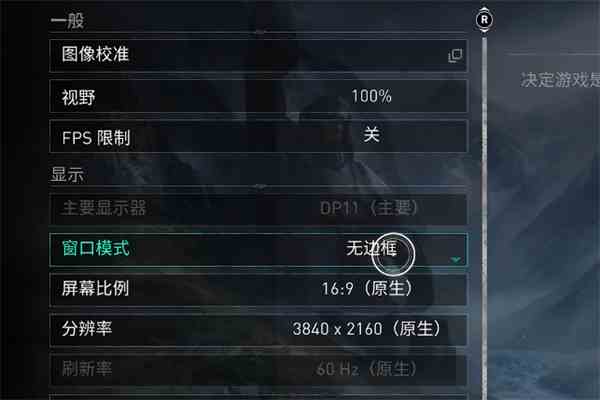Select the 分辨率 label
Screen dimensions: 600x400
click(87, 328)
